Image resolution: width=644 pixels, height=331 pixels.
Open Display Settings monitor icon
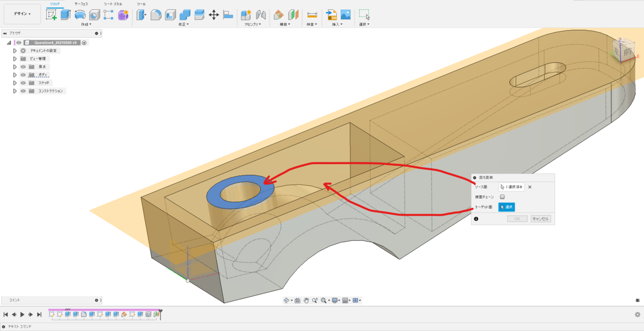coord(335,300)
